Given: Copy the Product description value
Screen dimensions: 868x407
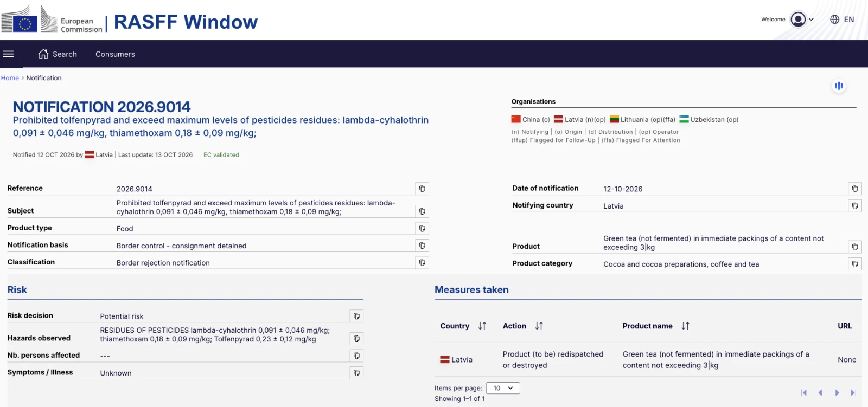Looking at the screenshot, I should click(855, 247).
